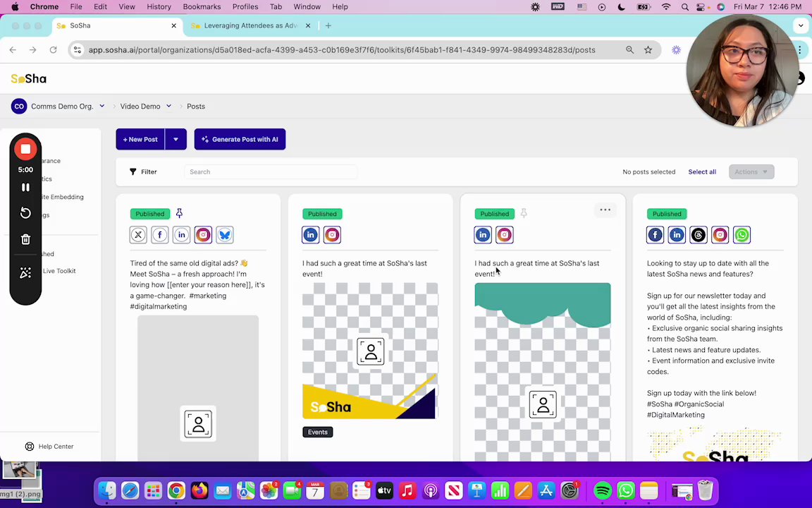Click the + New Post button
The image size is (812, 508).
[x=140, y=139]
